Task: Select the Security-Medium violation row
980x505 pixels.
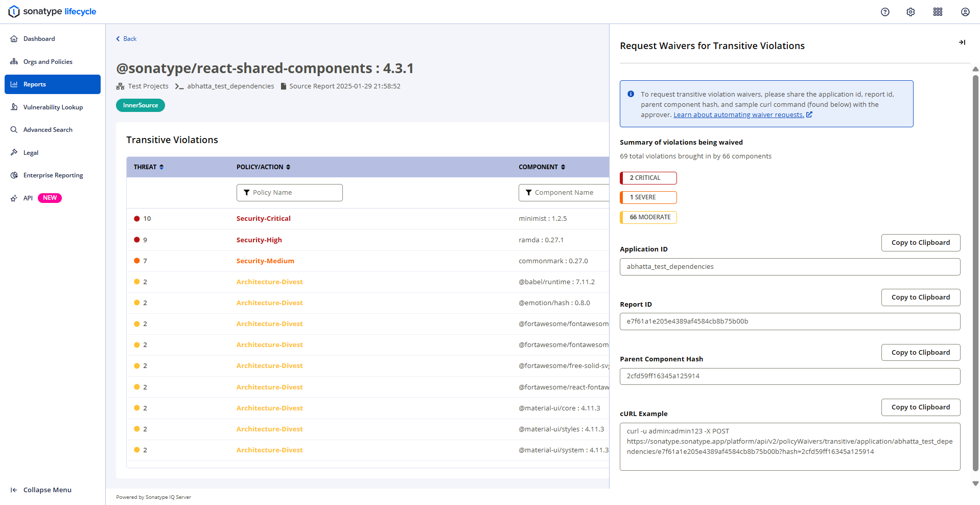Action: (368, 261)
